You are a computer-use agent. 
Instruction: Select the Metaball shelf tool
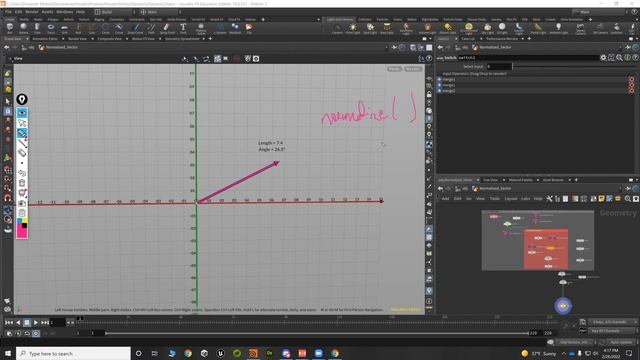[235, 28]
